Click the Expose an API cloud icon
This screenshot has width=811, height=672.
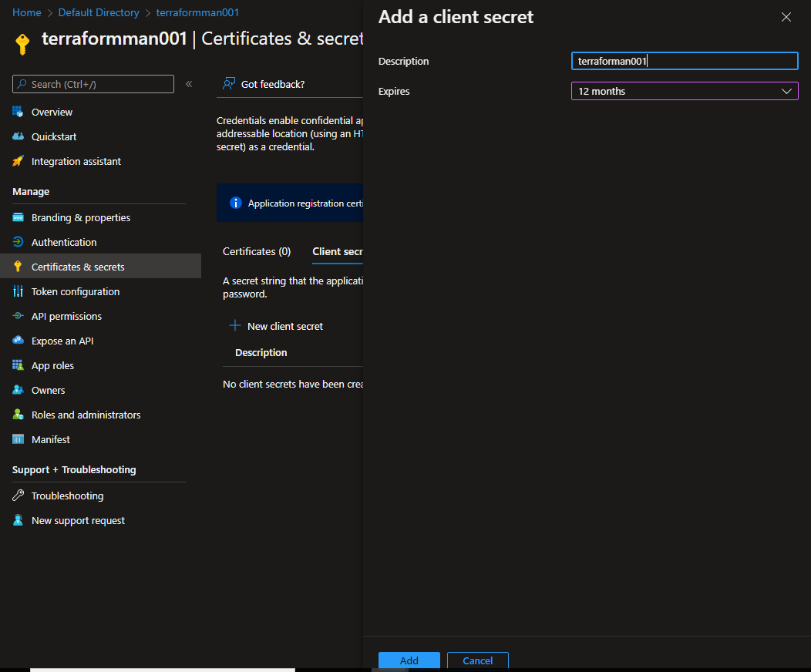click(x=18, y=341)
